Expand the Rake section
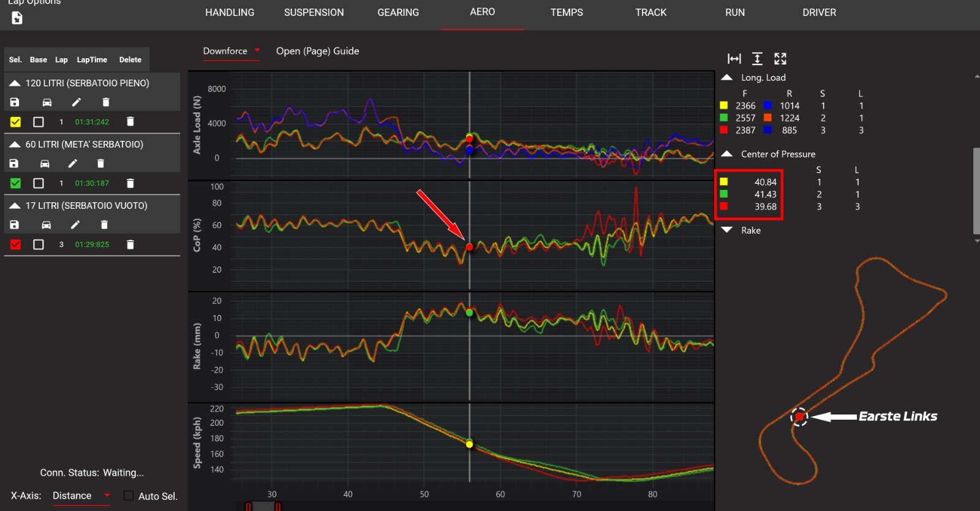This screenshot has width=980, height=511. [727, 230]
